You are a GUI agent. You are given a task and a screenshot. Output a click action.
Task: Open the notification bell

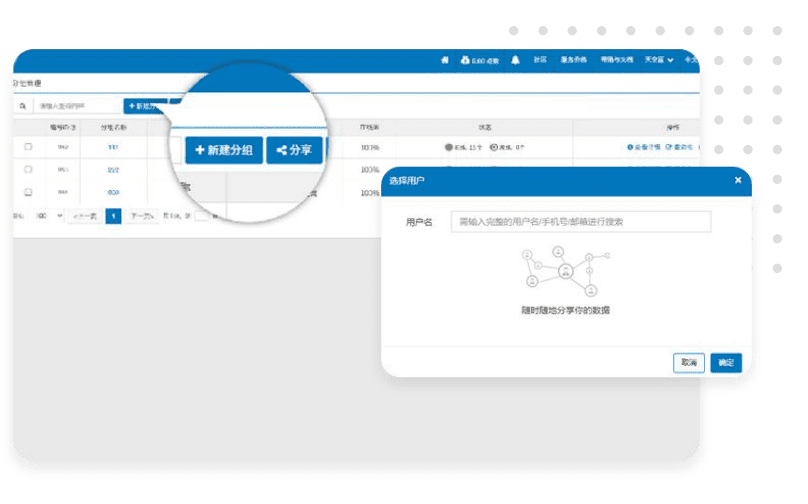(516, 60)
